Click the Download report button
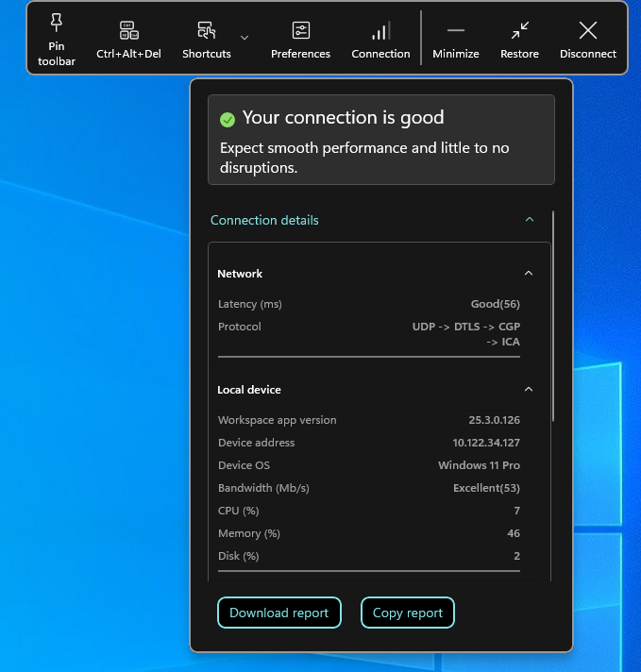The image size is (641, 672). coord(278,613)
